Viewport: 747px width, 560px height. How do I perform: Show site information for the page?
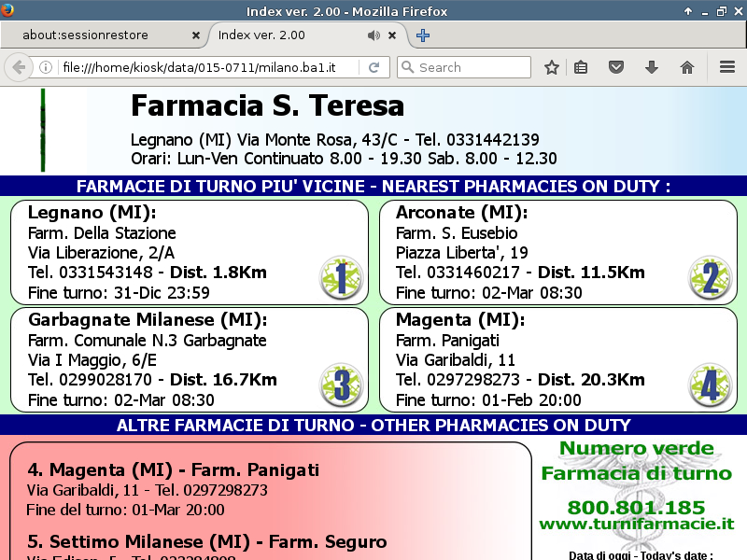[45, 67]
